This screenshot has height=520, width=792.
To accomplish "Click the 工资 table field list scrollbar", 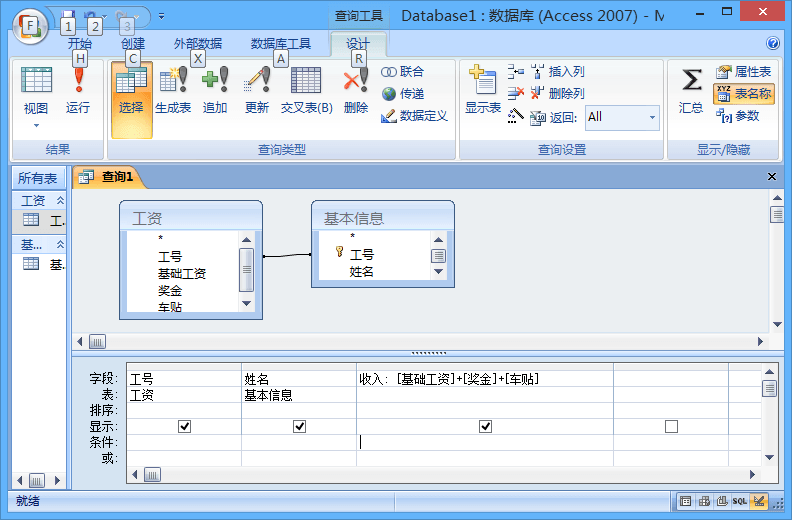I will [x=246, y=270].
